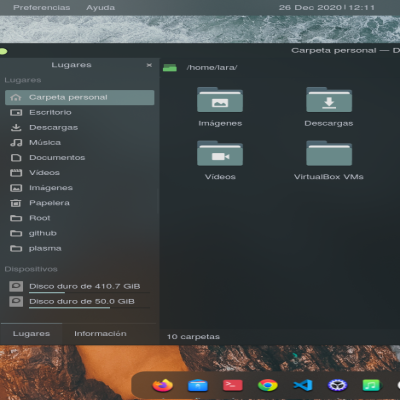Launch Firefox from the dock
This screenshot has width=400, height=400.
click(x=163, y=385)
